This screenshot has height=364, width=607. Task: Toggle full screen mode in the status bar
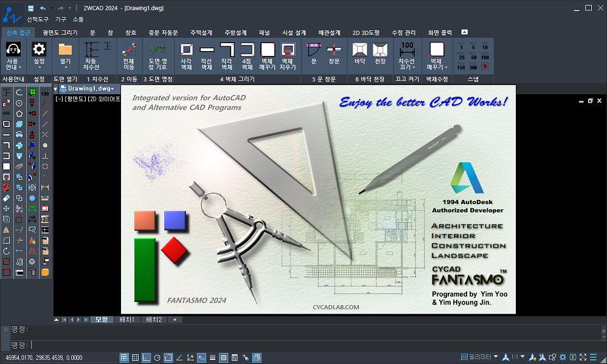pyautogui.click(x=583, y=357)
